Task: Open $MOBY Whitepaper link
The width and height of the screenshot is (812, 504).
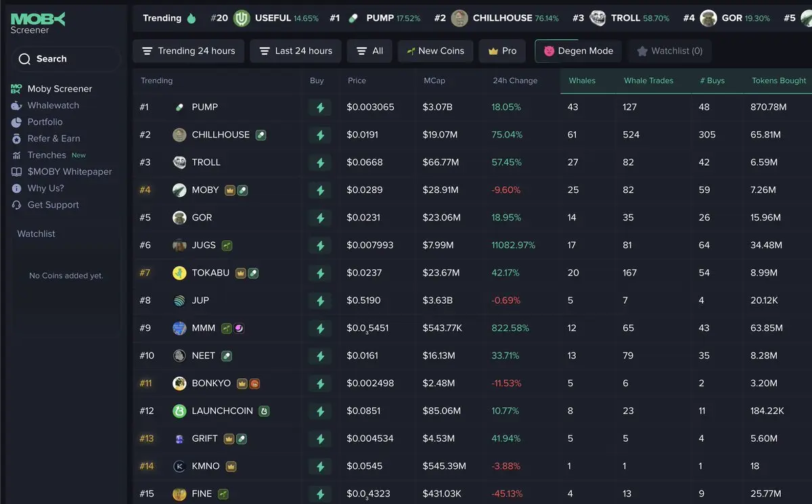Action: (62, 171)
